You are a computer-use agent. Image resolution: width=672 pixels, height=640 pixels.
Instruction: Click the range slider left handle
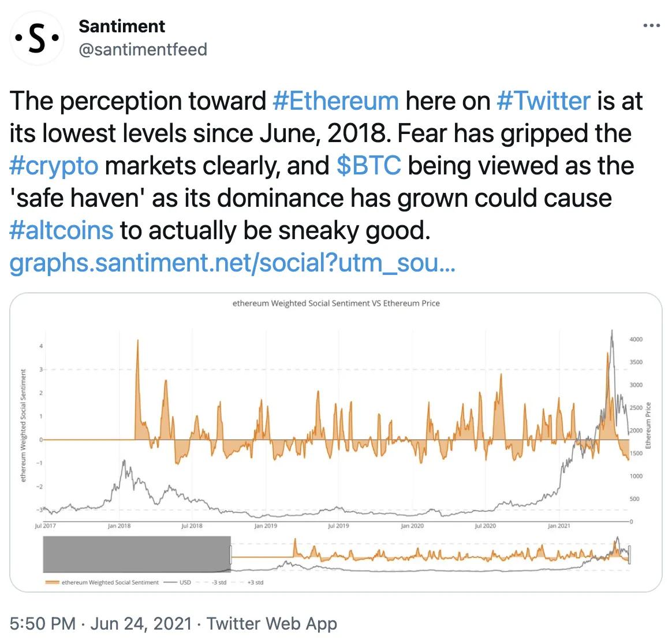click(x=231, y=555)
